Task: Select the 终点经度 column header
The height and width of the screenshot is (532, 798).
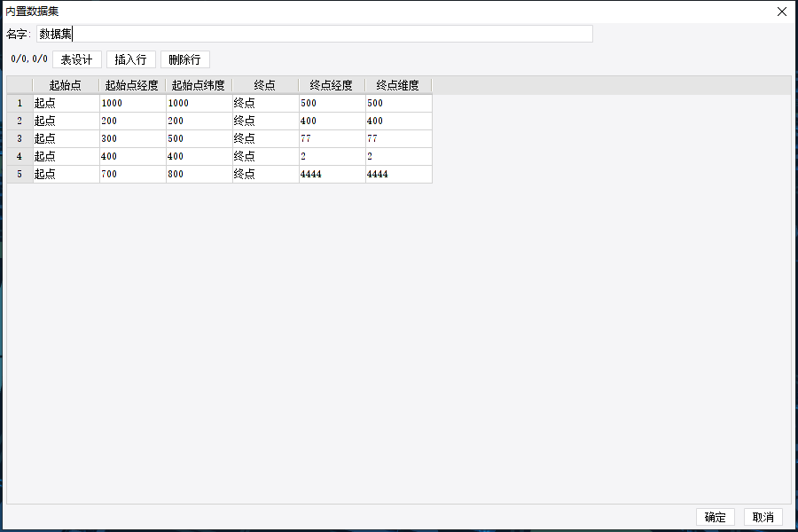Action: pyautogui.click(x=332, y=85)
